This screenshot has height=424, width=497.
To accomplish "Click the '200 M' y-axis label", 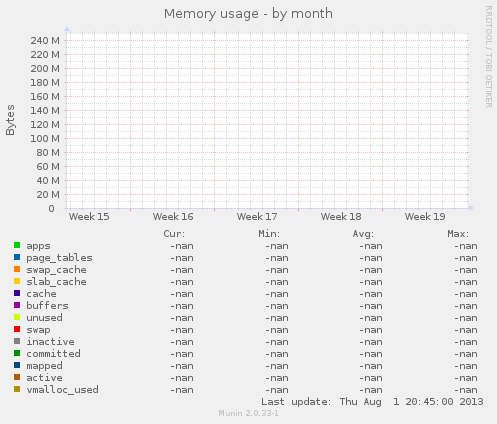I will [45, 69].
